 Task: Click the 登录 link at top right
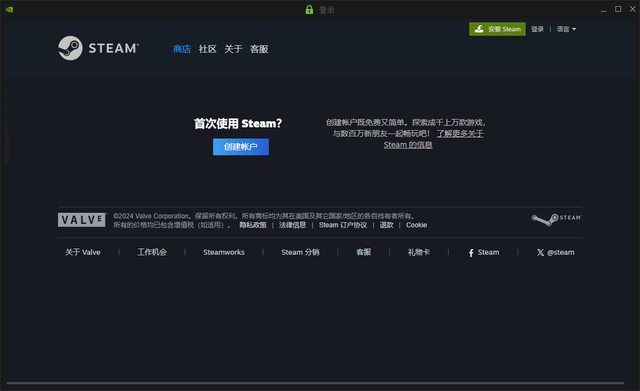pyautogui.click(x=537, y=29)
